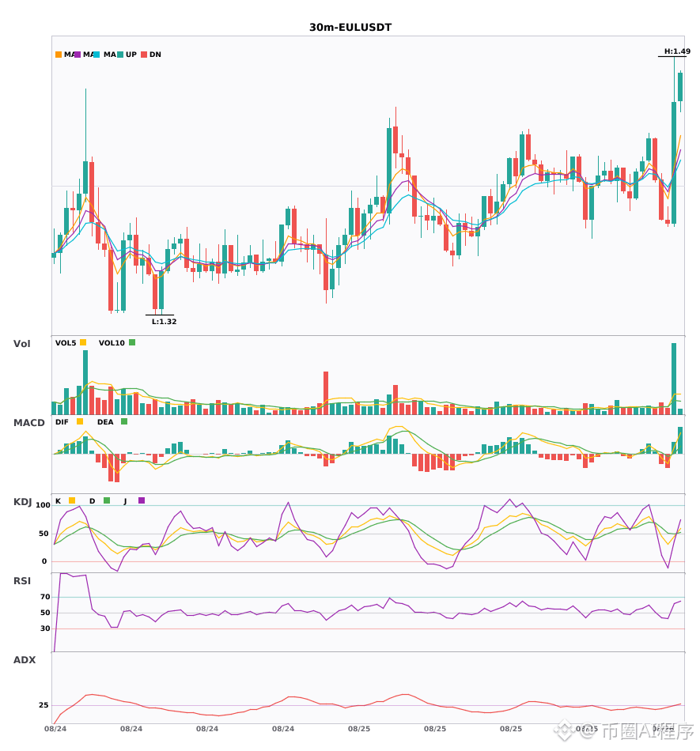The width and height of the screenshot is (700, 751).
Task: Click the green DEA legend swatch
Action: 124,421
